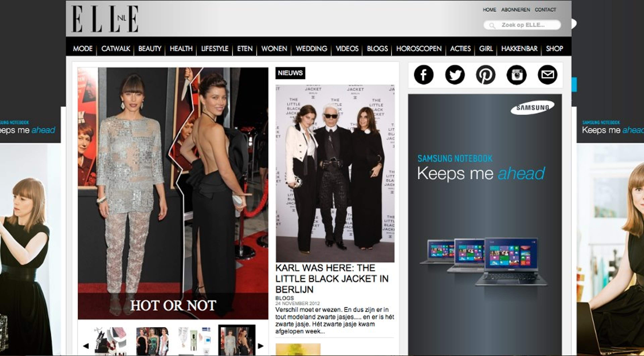Open Karl Was Here article headline

click(332, 279)
